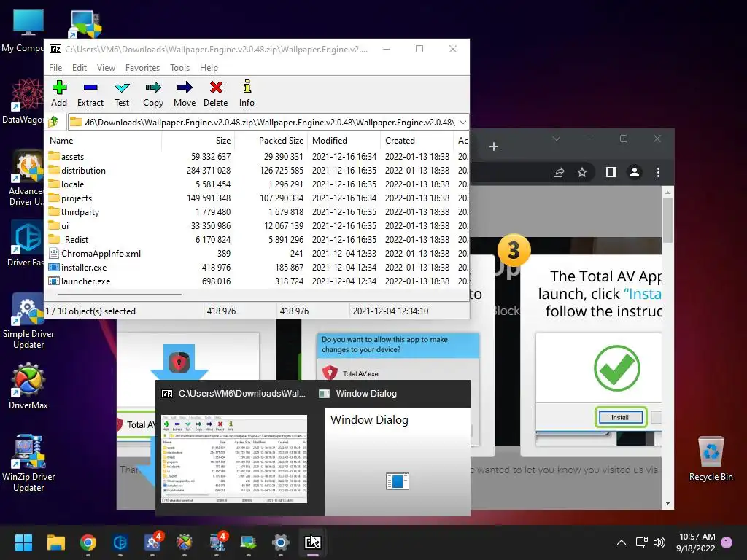Open the Chrome profile icon
The image size is (747, 560).
coord(635,172)
